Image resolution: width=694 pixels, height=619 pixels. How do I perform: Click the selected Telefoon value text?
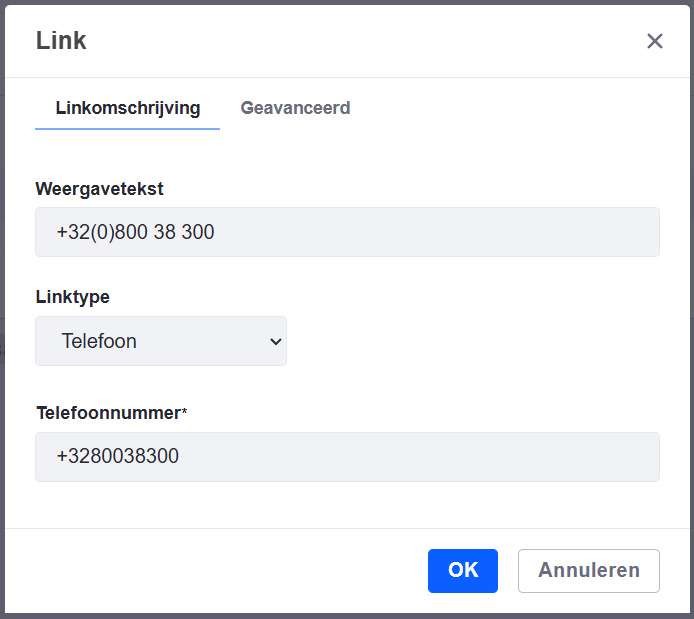pos(99,341)
